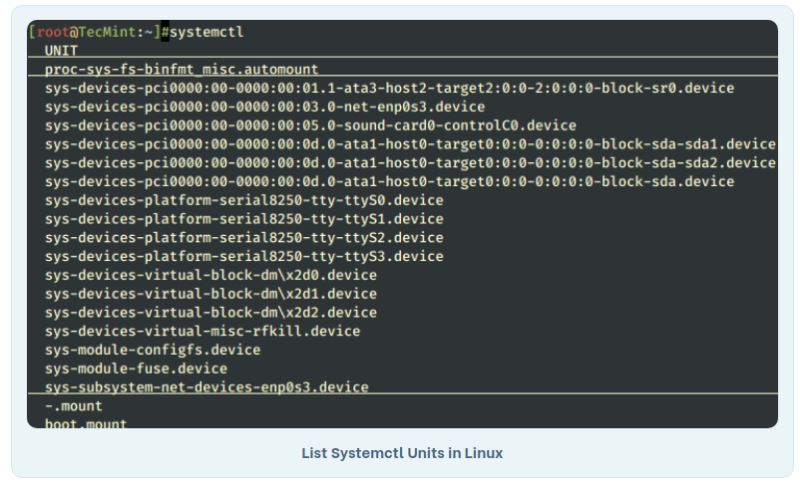Select the -.mount unit entry

coord(73,405)
